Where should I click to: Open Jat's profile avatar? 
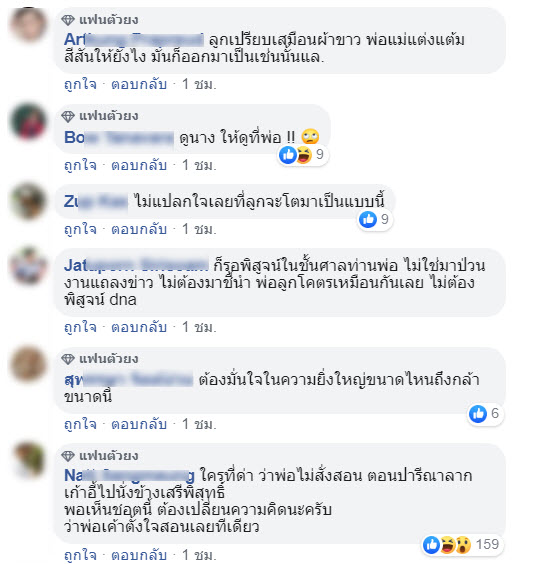[x=28, y=265]
